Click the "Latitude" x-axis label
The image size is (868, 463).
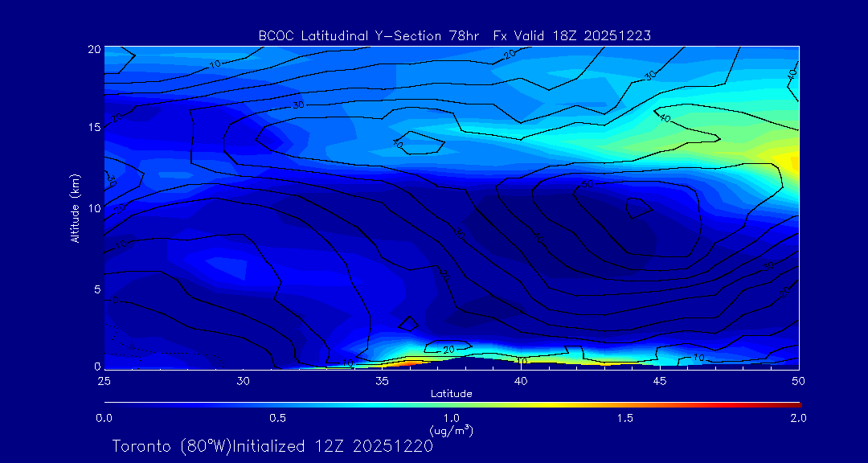pos(451,393)
